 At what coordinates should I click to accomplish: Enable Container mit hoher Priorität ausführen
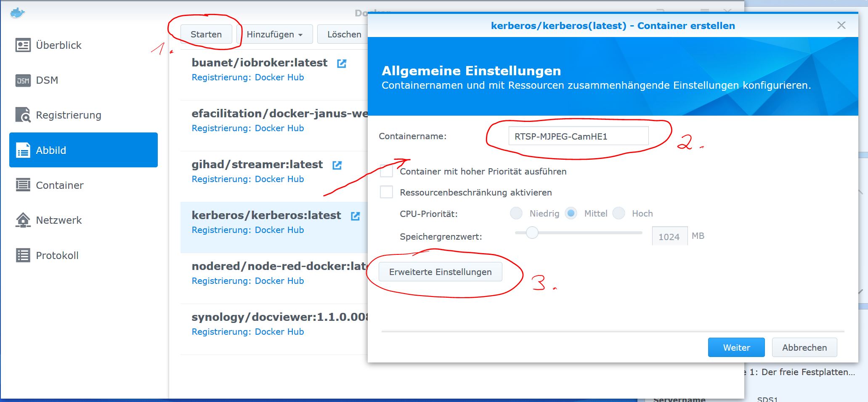(386, 171)
